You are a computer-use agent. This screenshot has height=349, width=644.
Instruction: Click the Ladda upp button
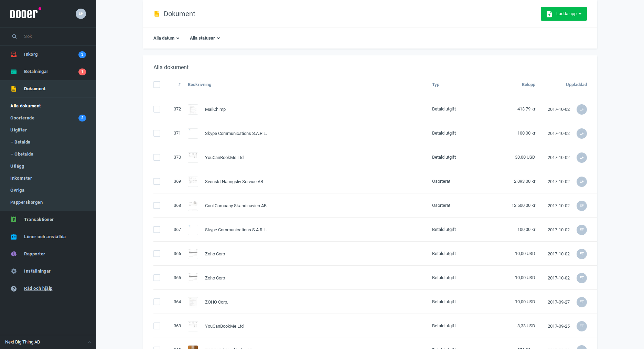pos(563,14)
